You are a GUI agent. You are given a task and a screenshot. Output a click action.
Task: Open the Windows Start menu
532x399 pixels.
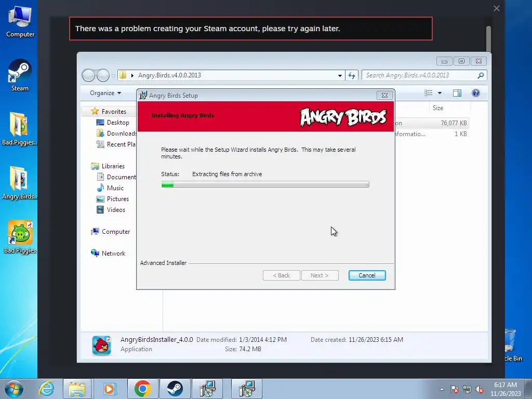click(x=14, y=389)
